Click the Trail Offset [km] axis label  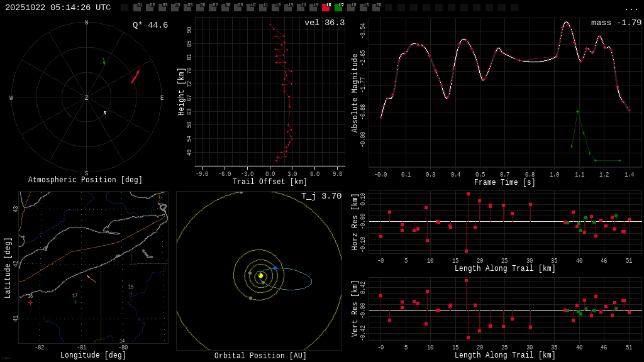(269, 182)
